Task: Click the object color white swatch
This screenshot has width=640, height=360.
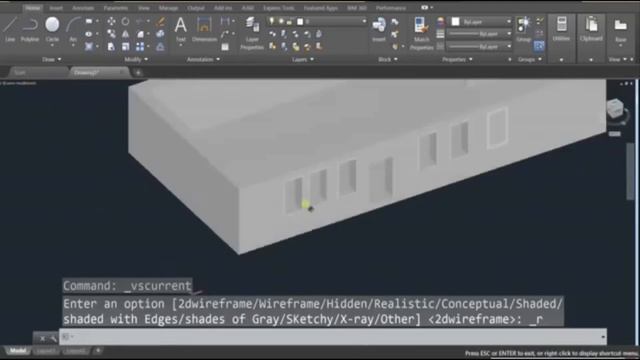Action: click(456, 21)
